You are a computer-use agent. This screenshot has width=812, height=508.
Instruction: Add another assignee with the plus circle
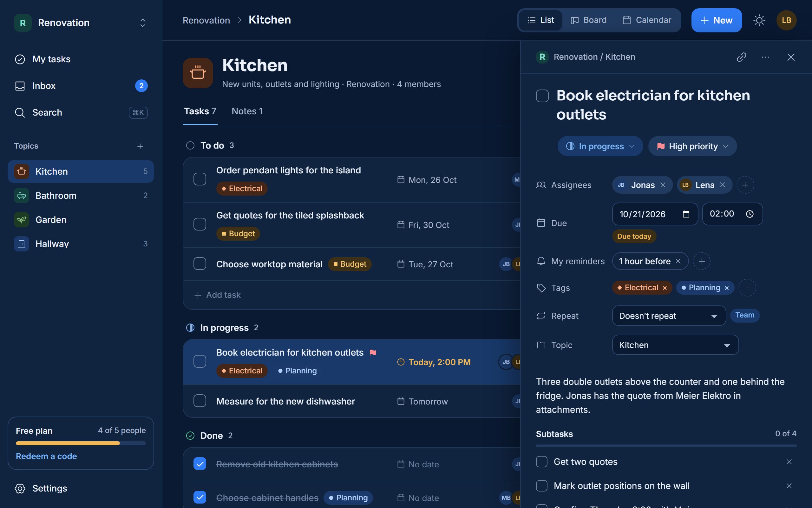pos(745,185)
